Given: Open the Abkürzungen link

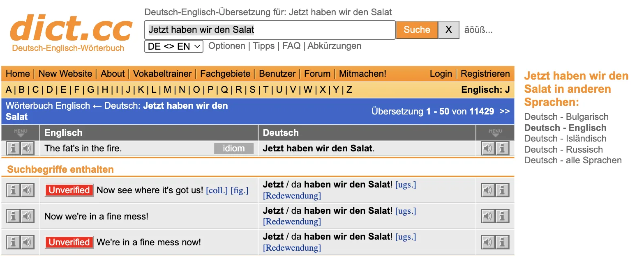Looking at the screenshot, I should 335,46.
